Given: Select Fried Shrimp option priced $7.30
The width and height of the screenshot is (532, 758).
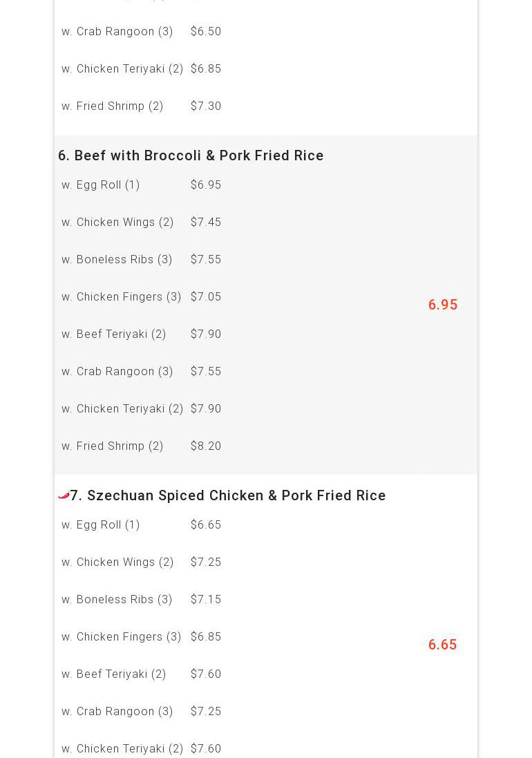Looking at the screenshot, I should tap(113, 106).
